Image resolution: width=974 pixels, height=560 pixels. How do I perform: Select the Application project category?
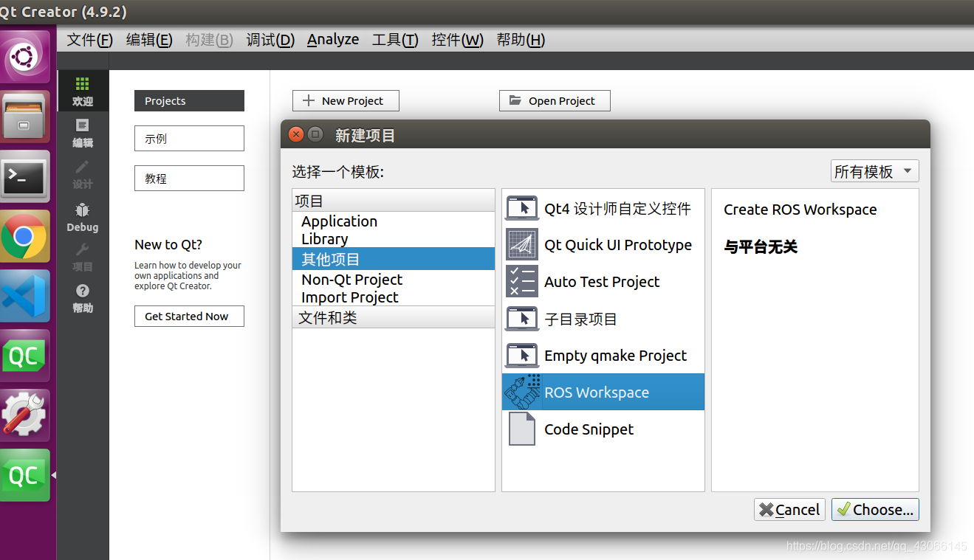coord(339,221)
